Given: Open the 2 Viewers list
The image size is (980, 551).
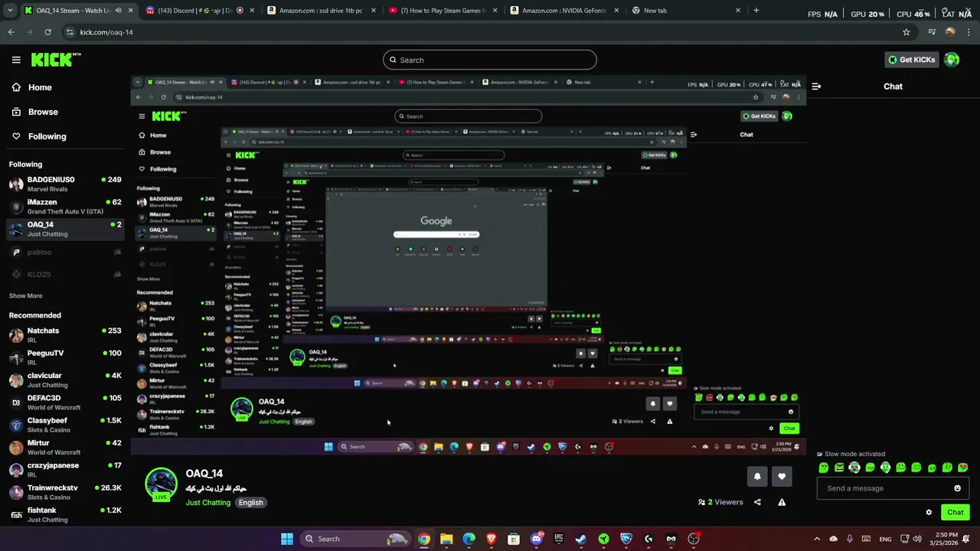Looking at the screenshot, I should [720, 502].
